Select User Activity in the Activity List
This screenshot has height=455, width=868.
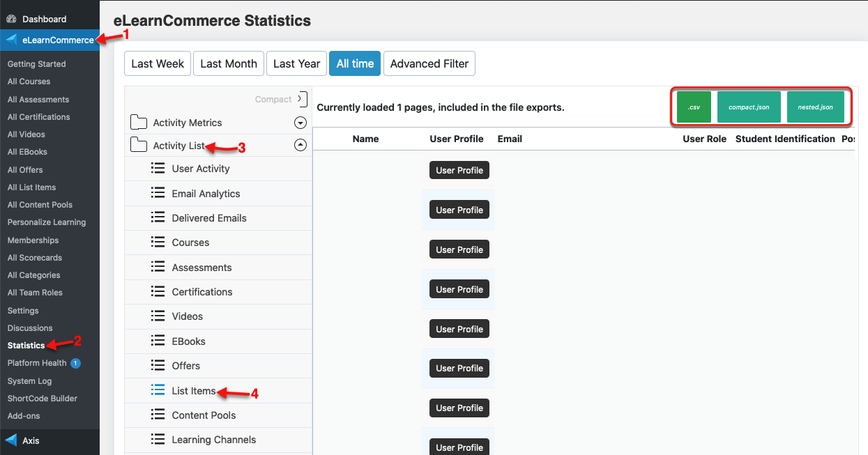point(218,169)
